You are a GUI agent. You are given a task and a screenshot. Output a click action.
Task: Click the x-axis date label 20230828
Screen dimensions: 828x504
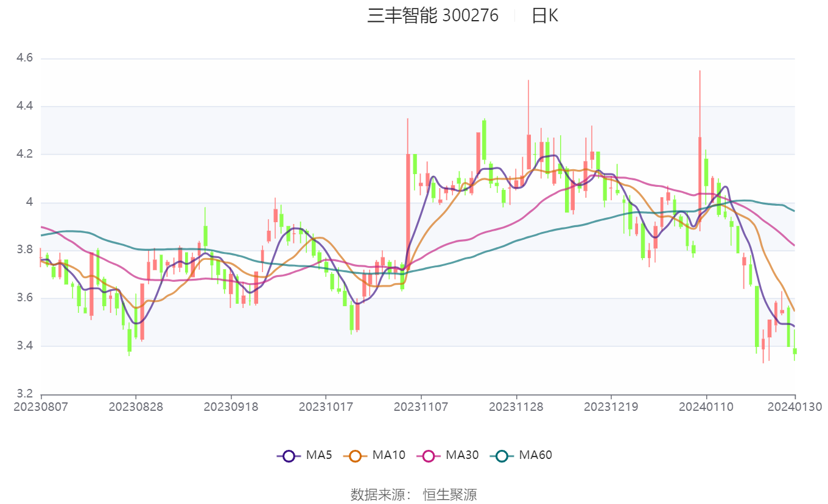[x=136, y=407]
